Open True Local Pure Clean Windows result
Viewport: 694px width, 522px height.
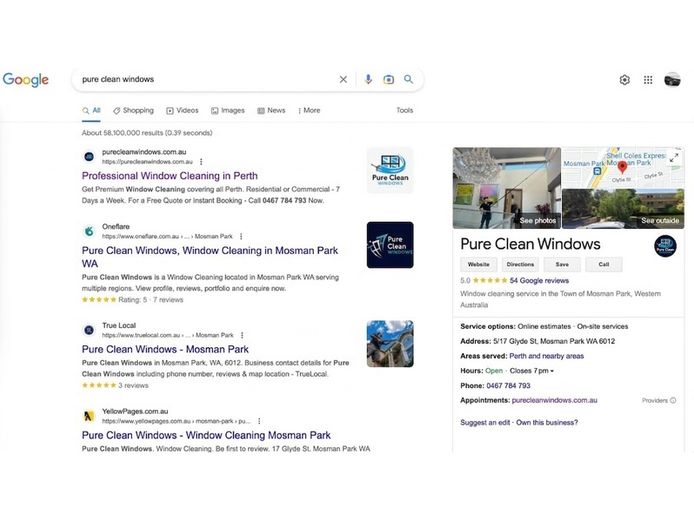click(165, 349)
